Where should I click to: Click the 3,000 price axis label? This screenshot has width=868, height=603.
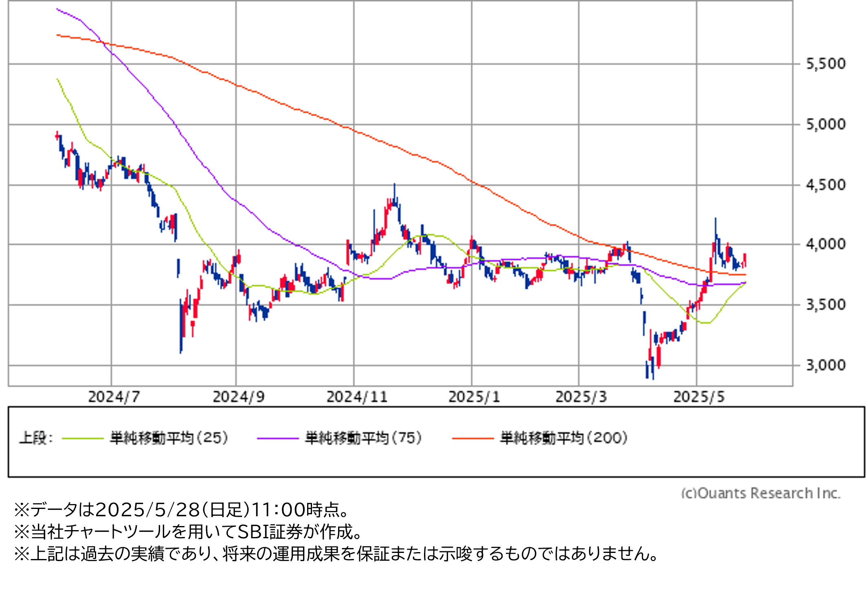tap(826, 365)
